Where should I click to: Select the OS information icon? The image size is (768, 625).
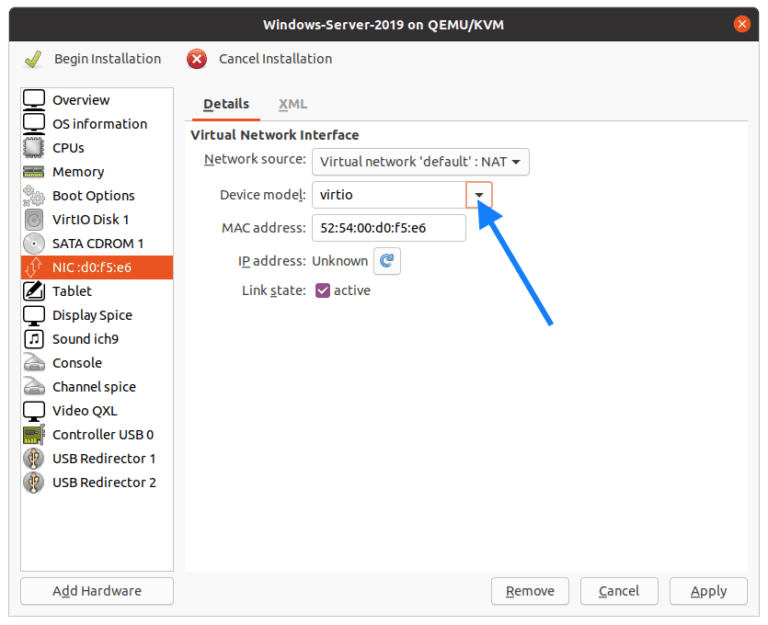34,123
